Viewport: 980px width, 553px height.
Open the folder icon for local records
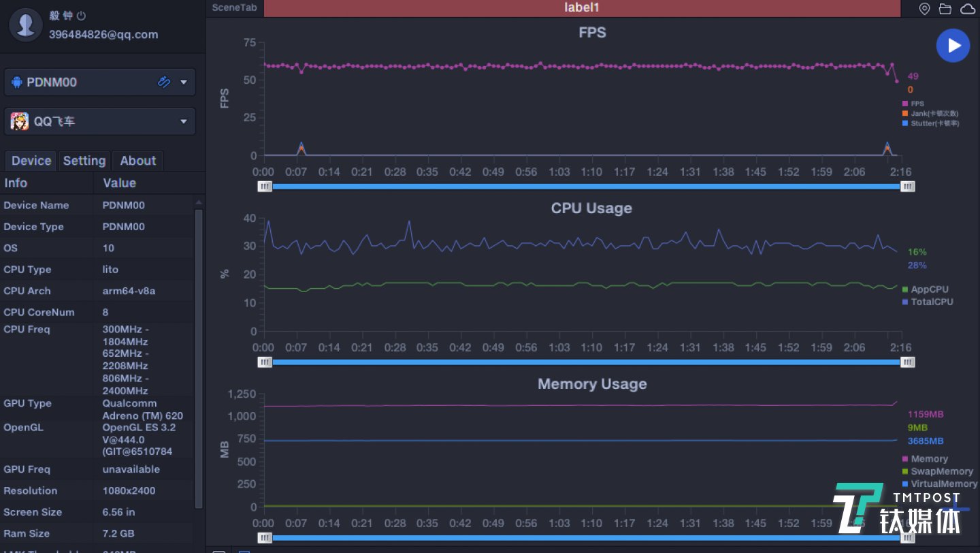[x=945, y=9]
